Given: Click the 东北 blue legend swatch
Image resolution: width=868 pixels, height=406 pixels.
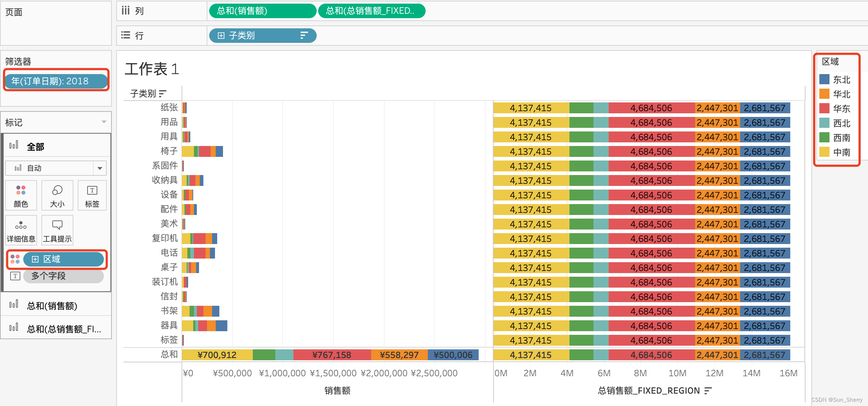Looking at the screenshot, I should coord(824,79).
